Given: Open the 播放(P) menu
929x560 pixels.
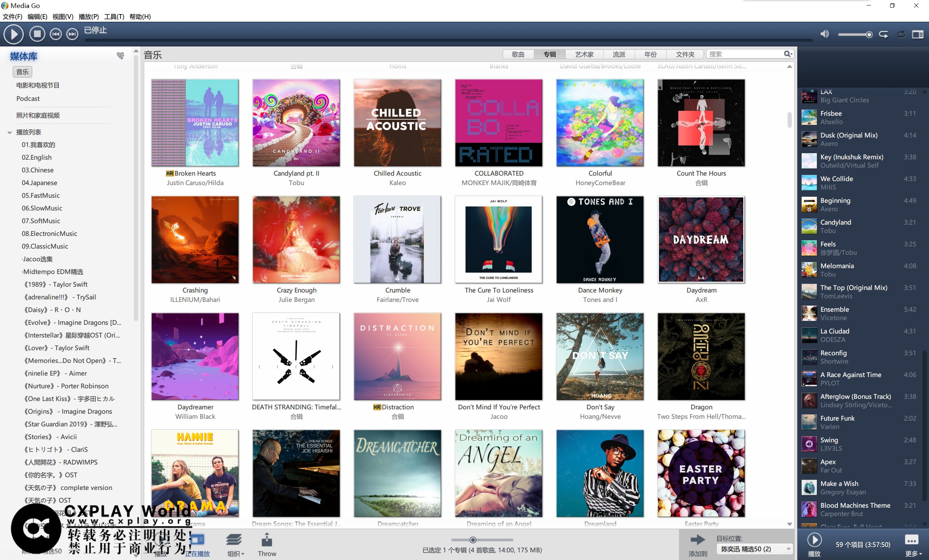Looking at the screenshot, I should [89, 17].
